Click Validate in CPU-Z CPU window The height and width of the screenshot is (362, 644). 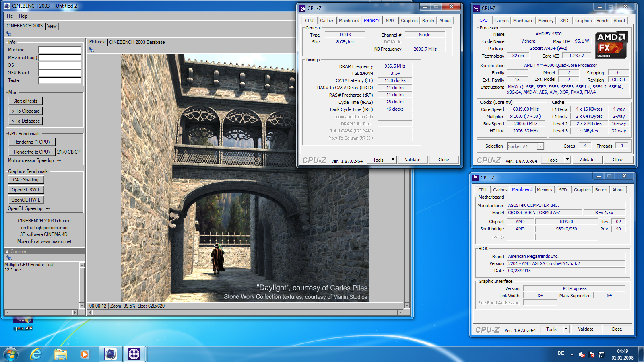click(x=587, y=160)
